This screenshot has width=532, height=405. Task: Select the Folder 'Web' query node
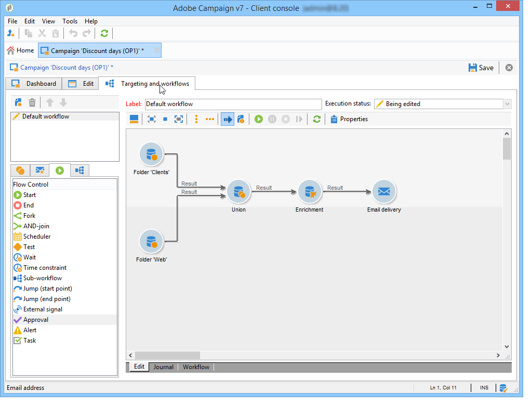151,241
